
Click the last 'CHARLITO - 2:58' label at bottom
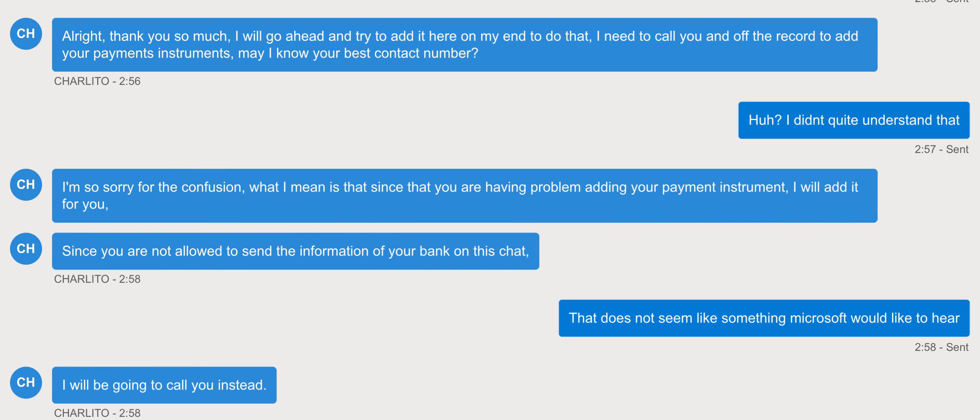tap(97, 413)
